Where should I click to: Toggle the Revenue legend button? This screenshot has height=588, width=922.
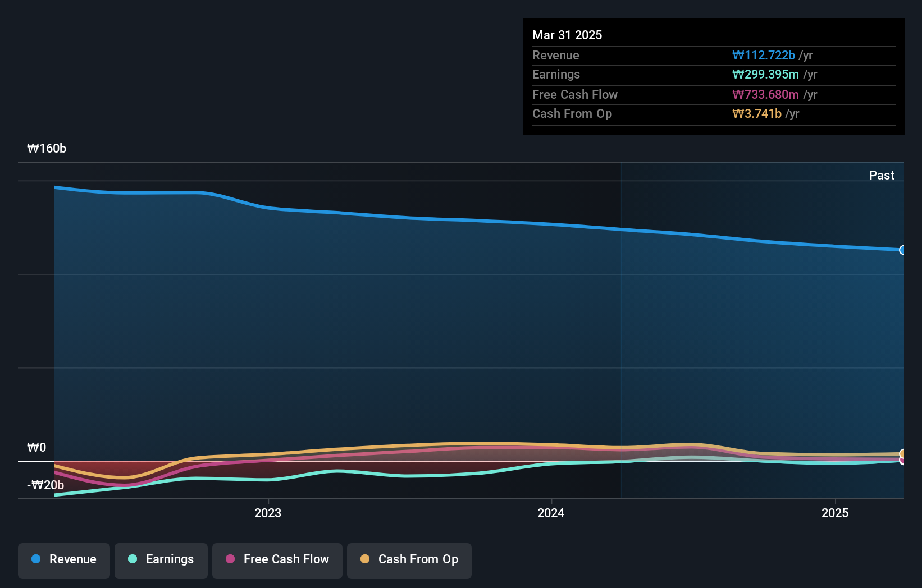coord(64,561)
